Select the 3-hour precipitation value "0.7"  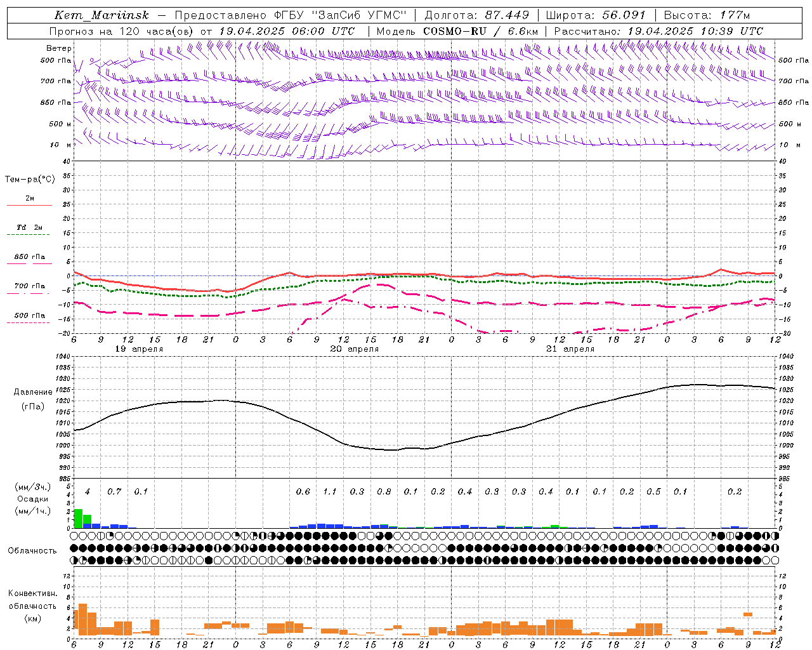114,492
